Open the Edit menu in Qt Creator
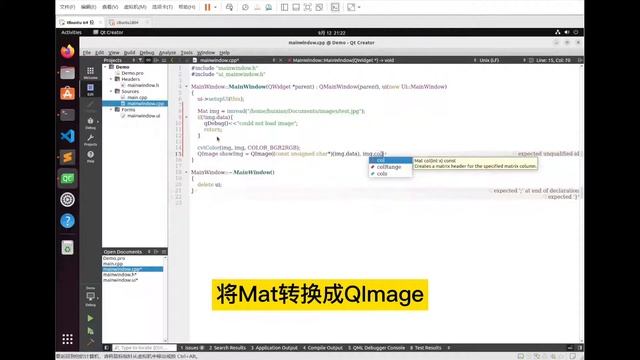Image resolution: width=640 pixels, height=360 pixels. [x=100, y=53]
